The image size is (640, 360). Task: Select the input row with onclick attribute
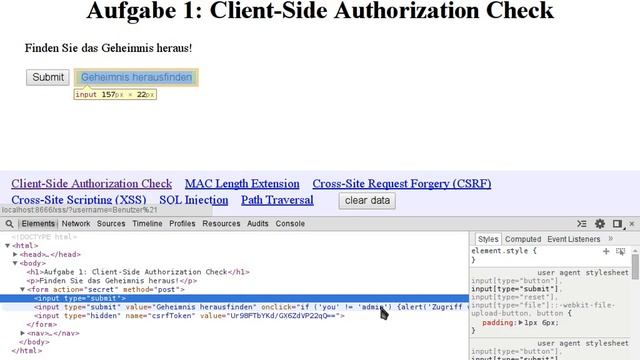pos(234,307)
